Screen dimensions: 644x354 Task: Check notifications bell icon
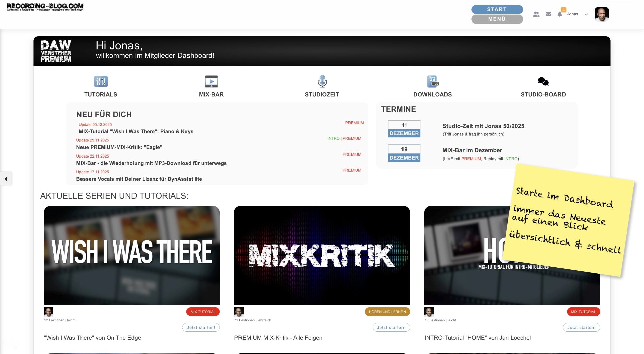pos(560,14)
